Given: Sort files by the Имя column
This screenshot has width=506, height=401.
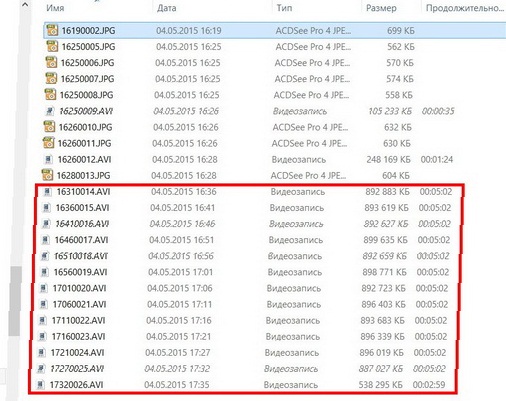Looking at the screenshot, I should 55,8.
